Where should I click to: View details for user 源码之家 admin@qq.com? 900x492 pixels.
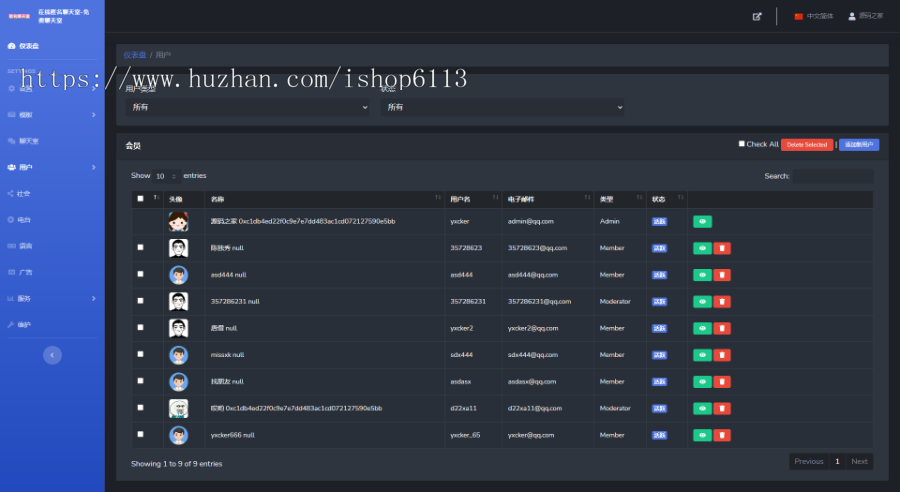tap(702, 222)
